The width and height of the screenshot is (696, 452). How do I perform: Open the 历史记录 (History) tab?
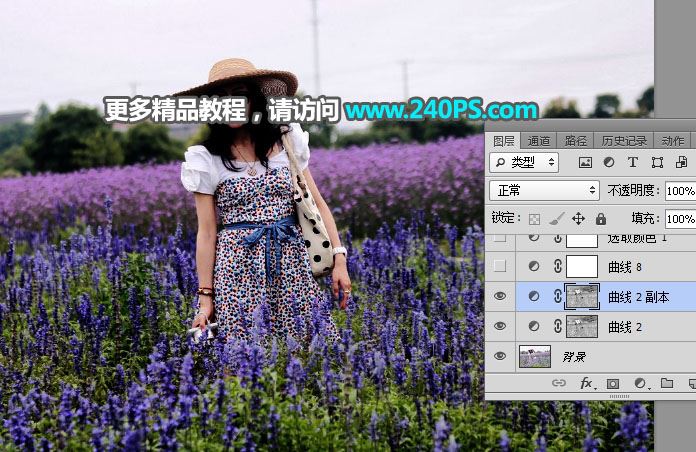point(624,141)
